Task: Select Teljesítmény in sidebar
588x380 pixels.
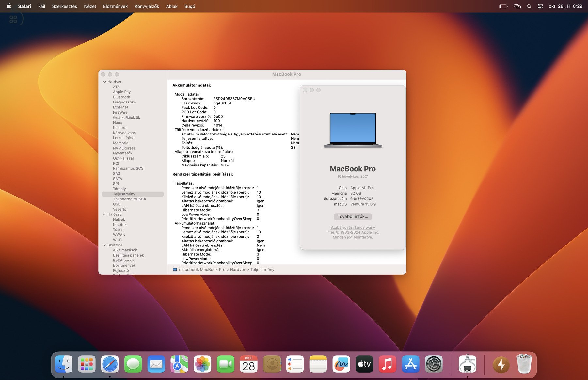Action: pyautogui.click(x=133, y=194)
